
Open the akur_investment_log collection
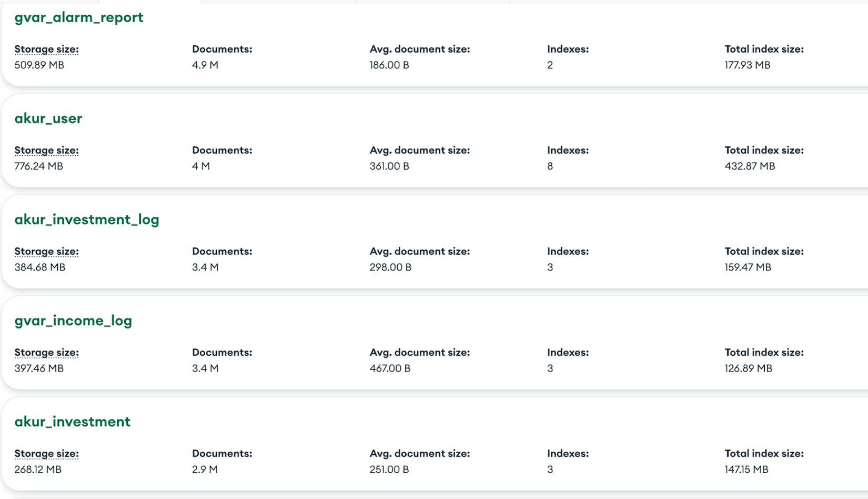[87, 219]
